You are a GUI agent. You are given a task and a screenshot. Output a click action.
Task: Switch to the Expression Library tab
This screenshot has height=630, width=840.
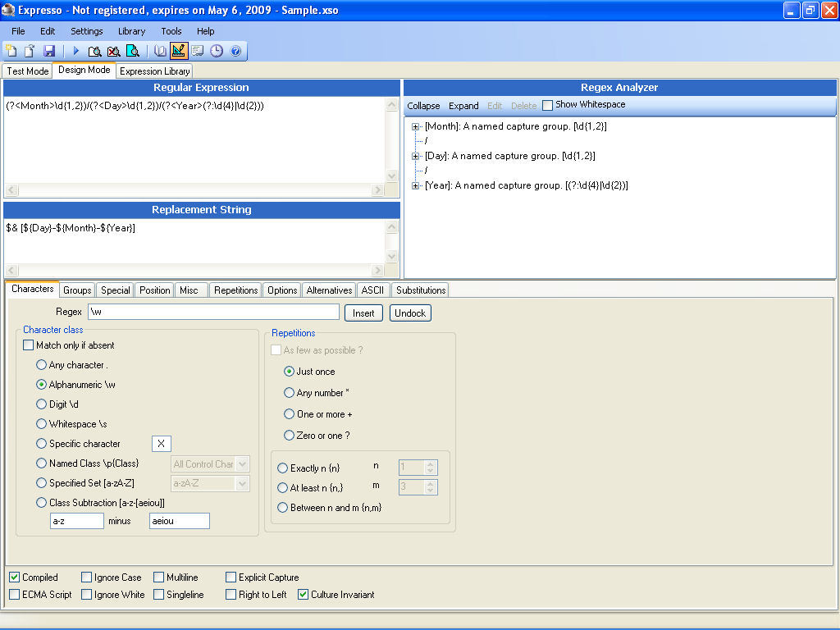coord(154,71)
